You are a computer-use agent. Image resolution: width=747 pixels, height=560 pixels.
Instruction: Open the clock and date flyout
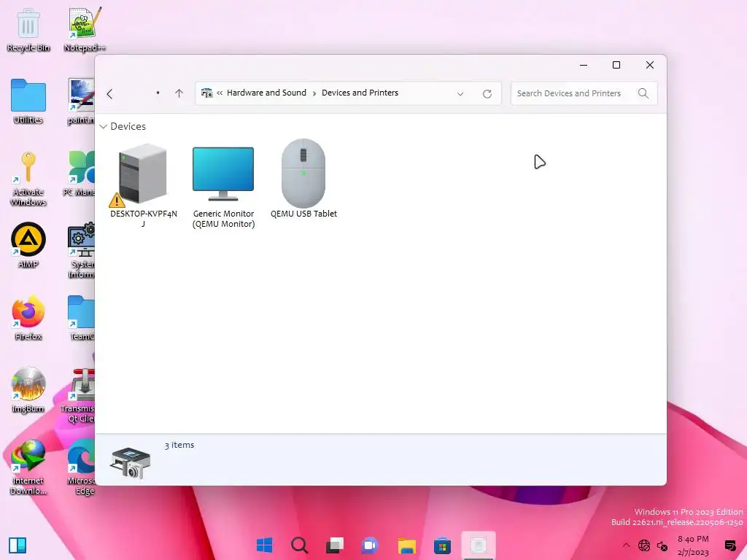click(x=693, y=545)
